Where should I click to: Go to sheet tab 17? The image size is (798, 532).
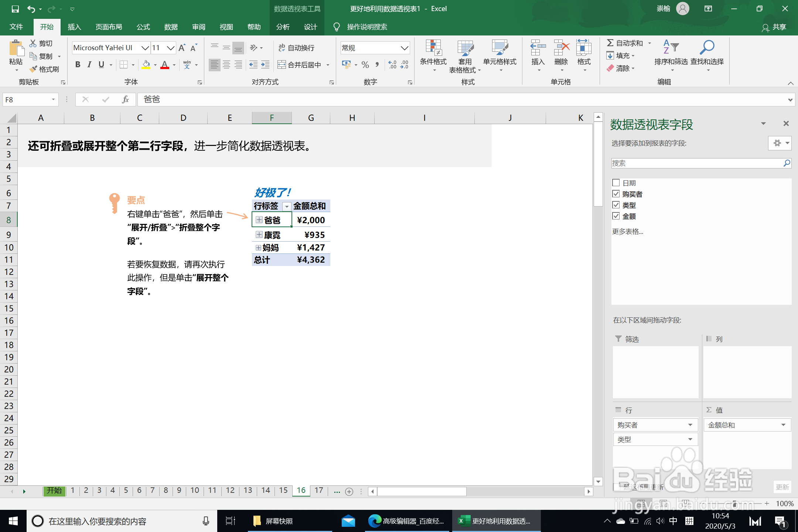pos(318,490)
